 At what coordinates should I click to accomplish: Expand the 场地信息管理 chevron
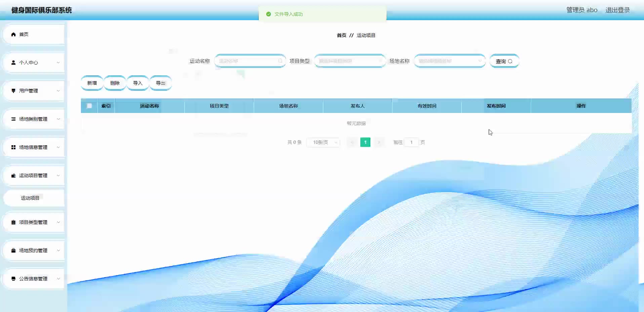58,147
